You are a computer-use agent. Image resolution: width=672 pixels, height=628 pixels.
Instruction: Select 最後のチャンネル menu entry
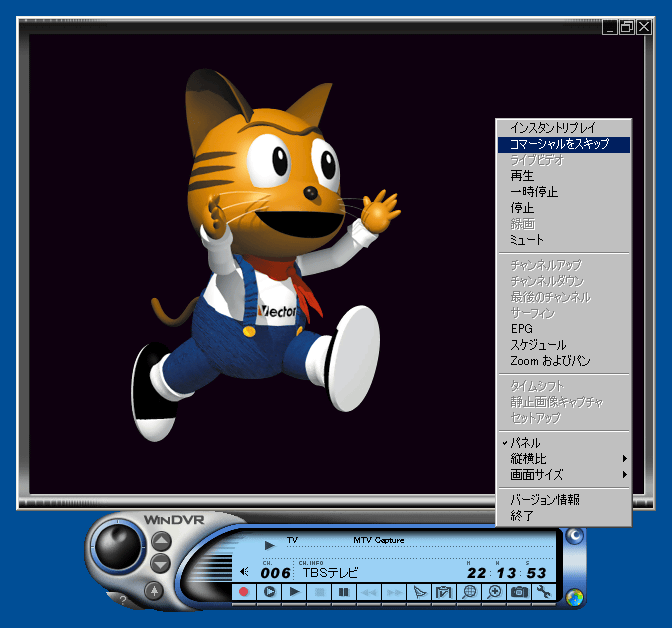coord(564,297)
